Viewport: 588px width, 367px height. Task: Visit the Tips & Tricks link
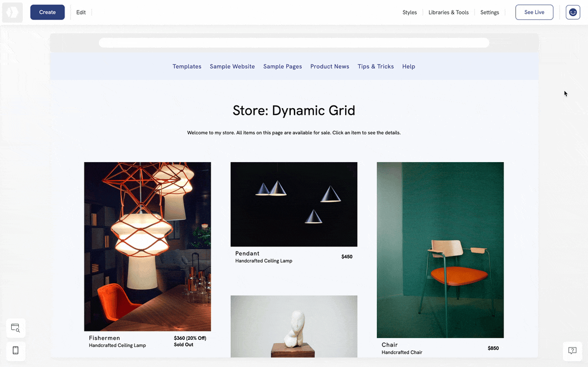[x=376, y=67]
